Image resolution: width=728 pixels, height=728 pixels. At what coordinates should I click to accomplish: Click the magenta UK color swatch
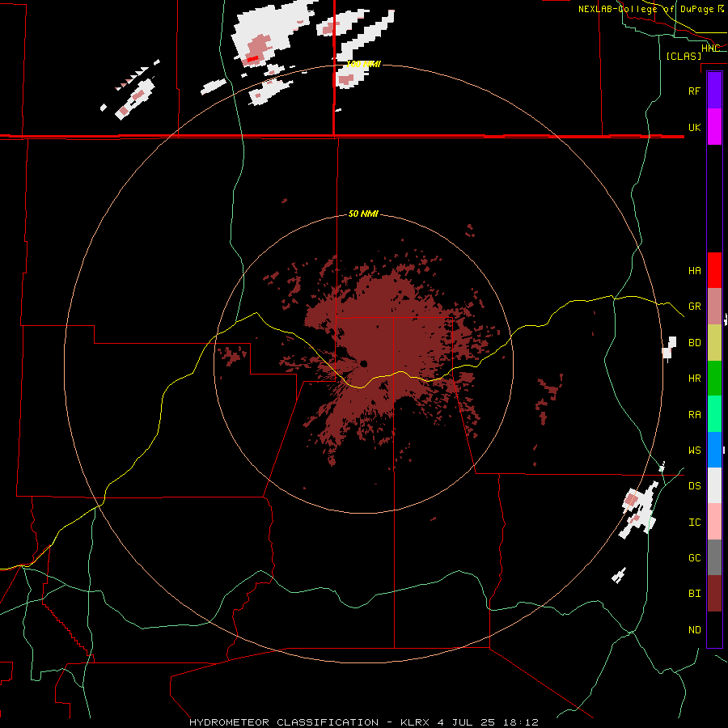tap(714, 127)
